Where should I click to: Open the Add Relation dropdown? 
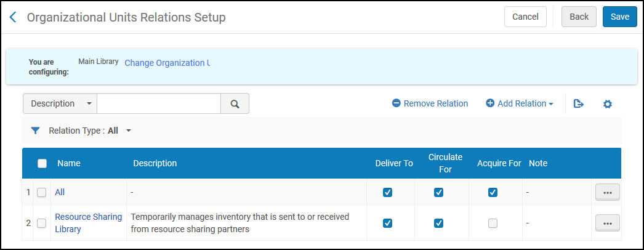pyautogui.click(x=520, y=103)
